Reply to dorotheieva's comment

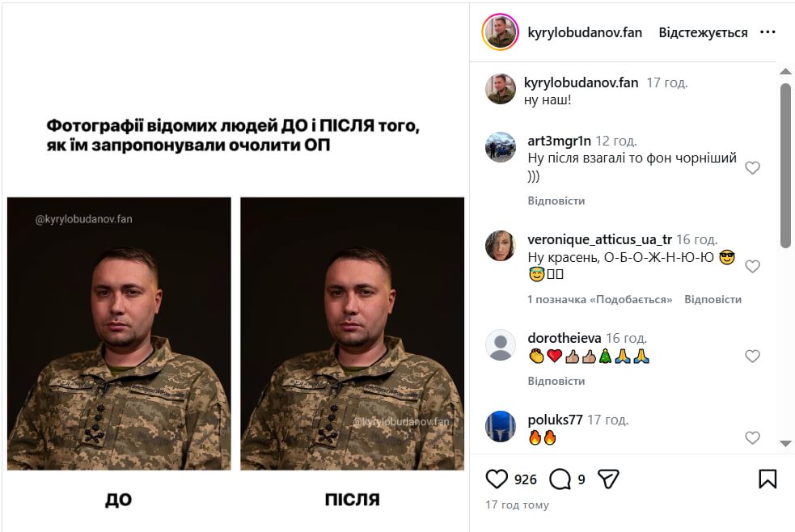556,381
